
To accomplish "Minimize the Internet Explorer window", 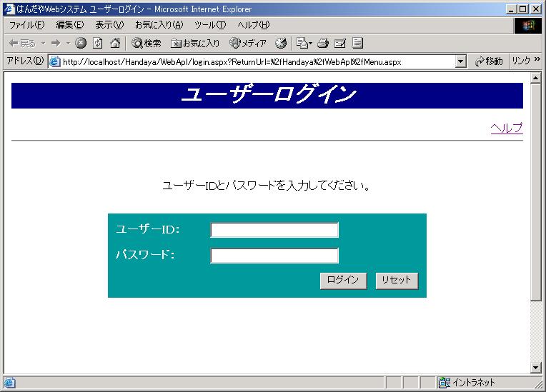I will pos(511,9).
